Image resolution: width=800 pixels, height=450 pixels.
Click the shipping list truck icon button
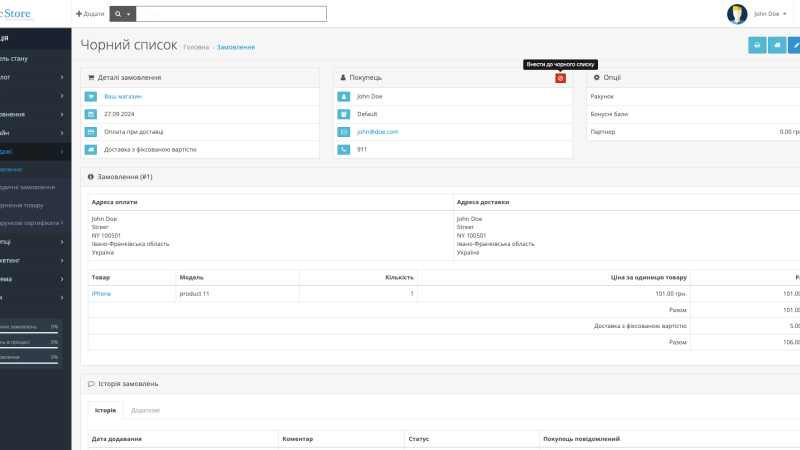point(777,45)
